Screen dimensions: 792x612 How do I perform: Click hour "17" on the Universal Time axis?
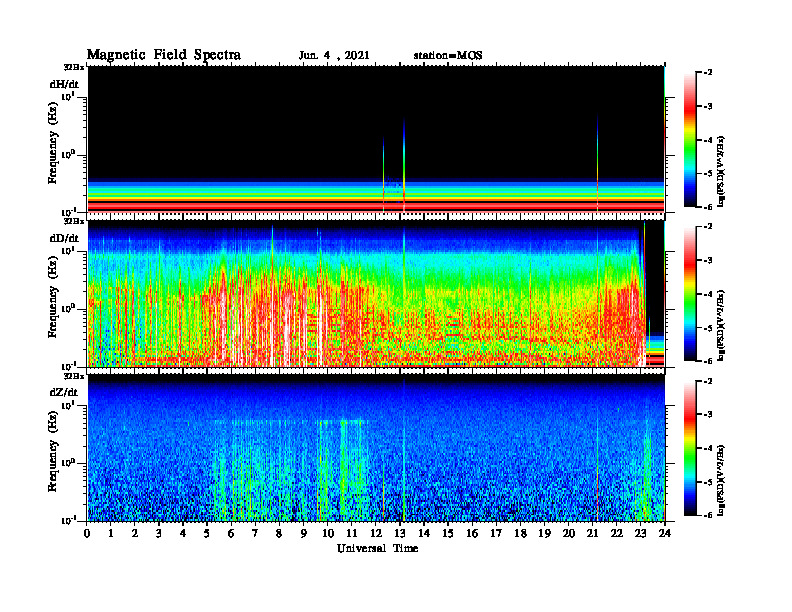(x=496, y=534)
